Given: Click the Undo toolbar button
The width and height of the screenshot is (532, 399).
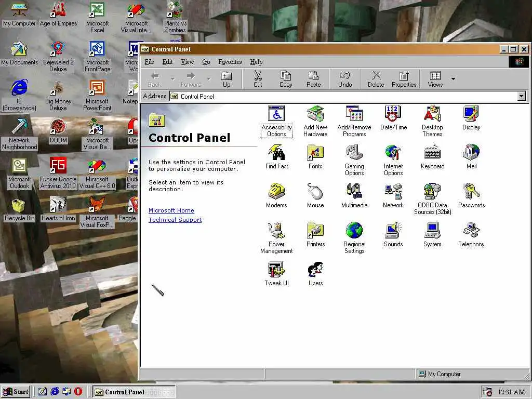Looking at the screenshot, I should [x=345, y=79].
